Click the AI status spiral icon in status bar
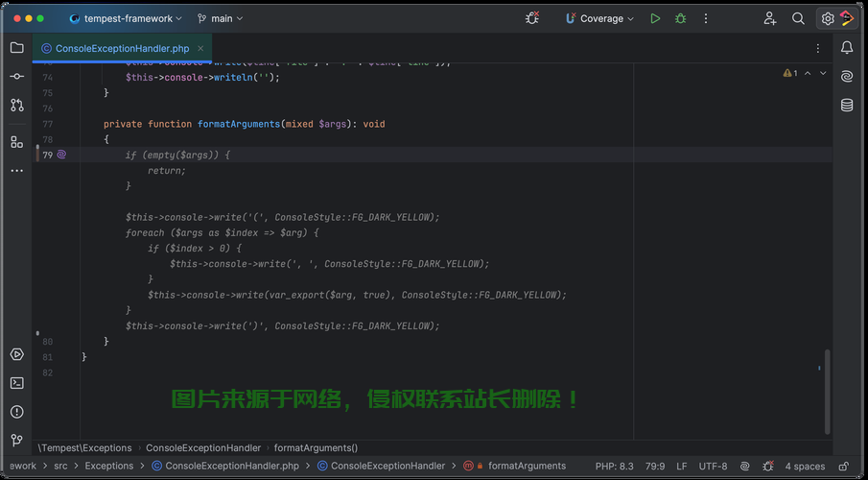This screenshot has width=868, height=480. [x=744, y=467]
